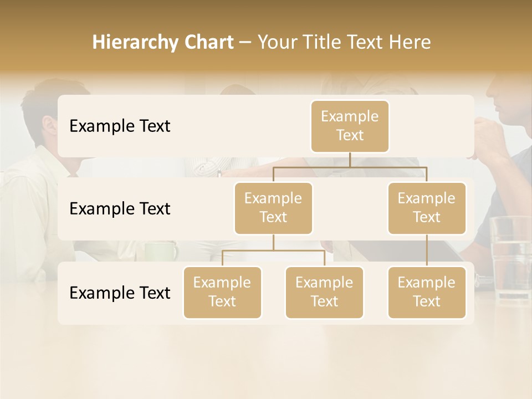Click the leftmost box in the bottom level
This screenshot has width=532, height=399.
222,292
